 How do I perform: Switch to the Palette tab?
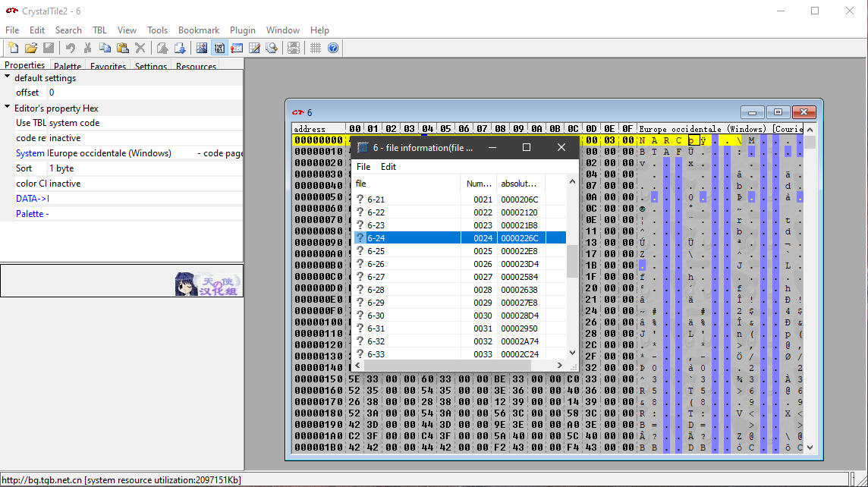coord(68,67)
